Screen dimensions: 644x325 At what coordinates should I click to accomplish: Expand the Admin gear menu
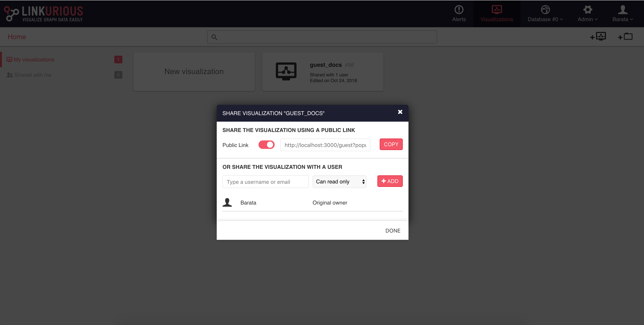pyautogui.click(x=587, y=14)
